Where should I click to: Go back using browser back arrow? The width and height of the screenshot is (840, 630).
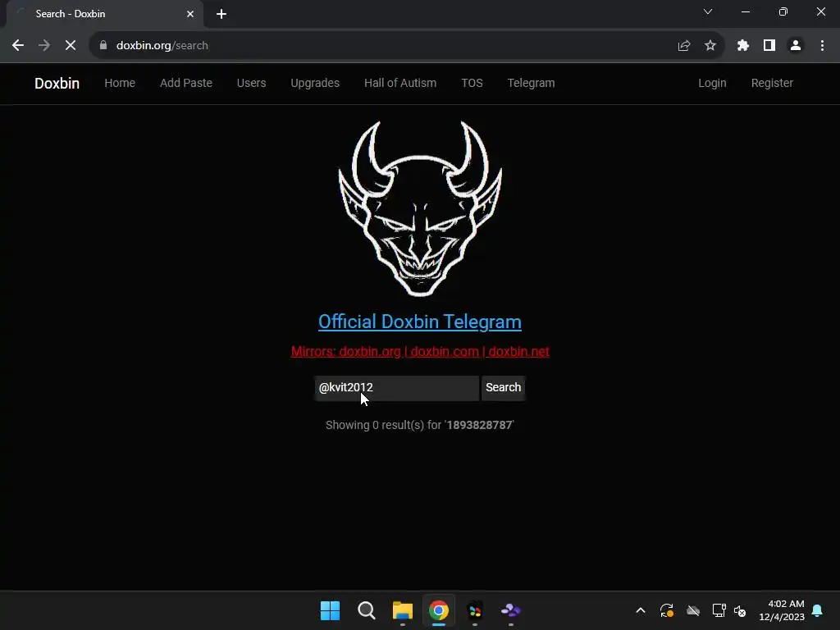(18, 46)
